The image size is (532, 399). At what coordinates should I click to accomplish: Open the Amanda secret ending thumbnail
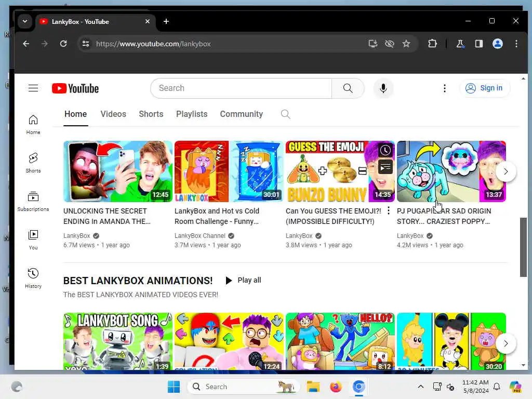click(118, 171)
